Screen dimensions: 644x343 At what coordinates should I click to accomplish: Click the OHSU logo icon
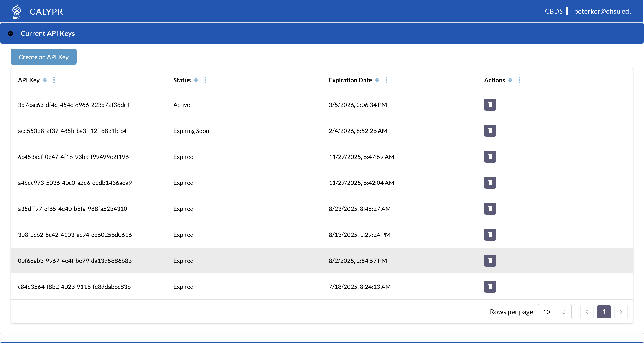point(16,11)
